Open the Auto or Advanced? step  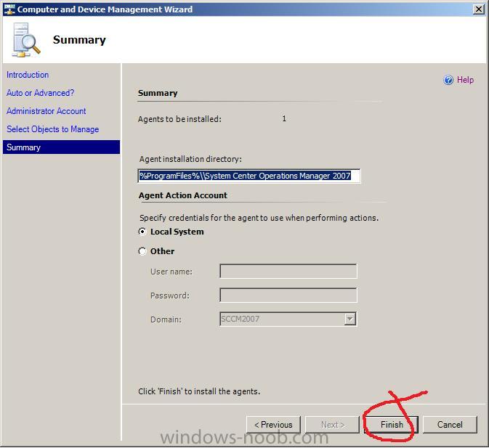tap(40, 93)
